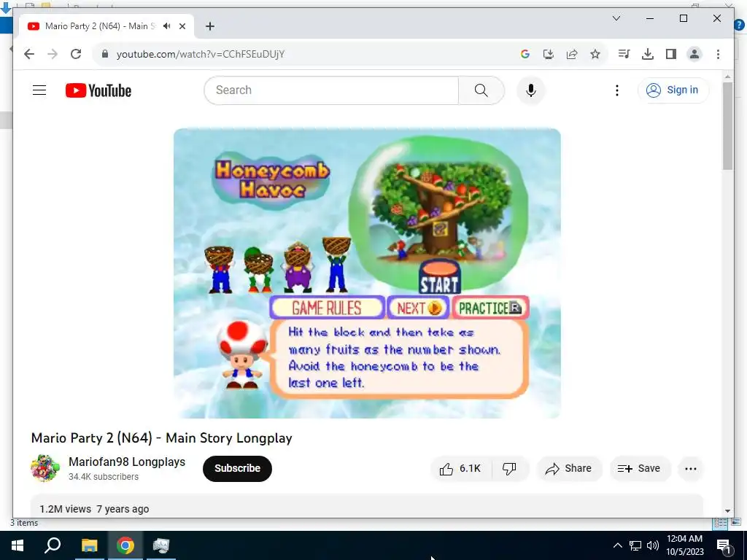The width and height of the screenshot is (747, 560).
Task: Click the address bar URL
Action: pos(201,54)
